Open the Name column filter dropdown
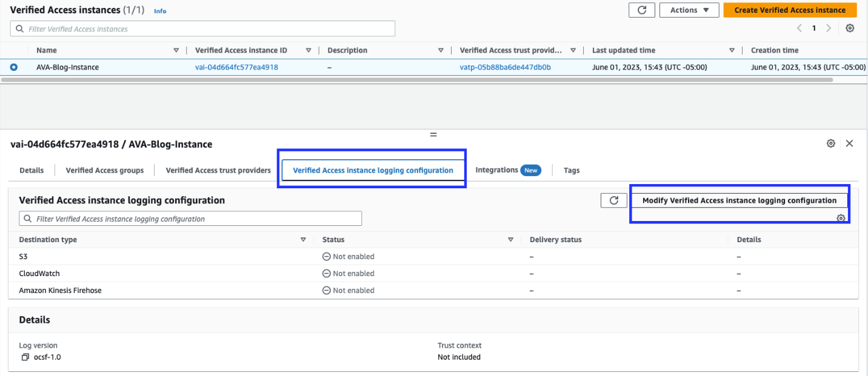The image size is (868, 376). (176, 50)
